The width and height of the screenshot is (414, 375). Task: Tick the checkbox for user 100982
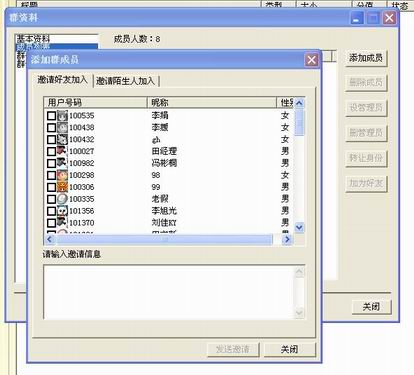click(51, 163)
